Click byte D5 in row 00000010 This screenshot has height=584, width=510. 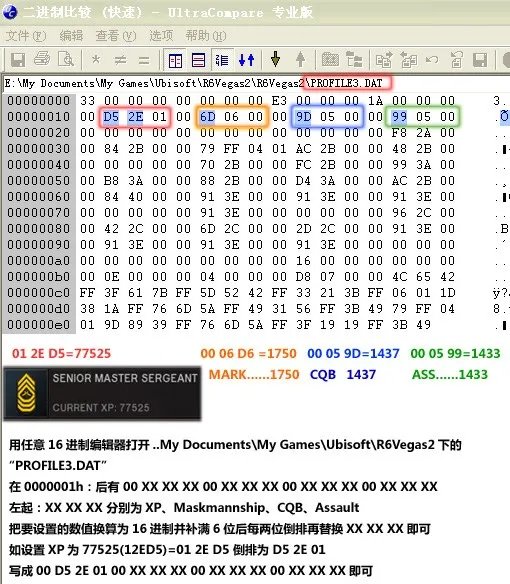click(x=111, y=117)
